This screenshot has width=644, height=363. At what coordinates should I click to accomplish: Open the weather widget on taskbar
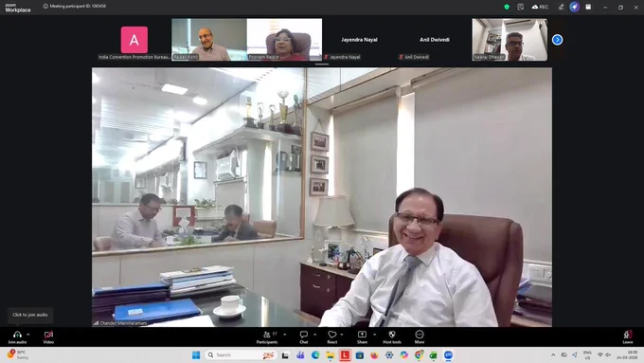pyautogui.click(x=18, y=354)
